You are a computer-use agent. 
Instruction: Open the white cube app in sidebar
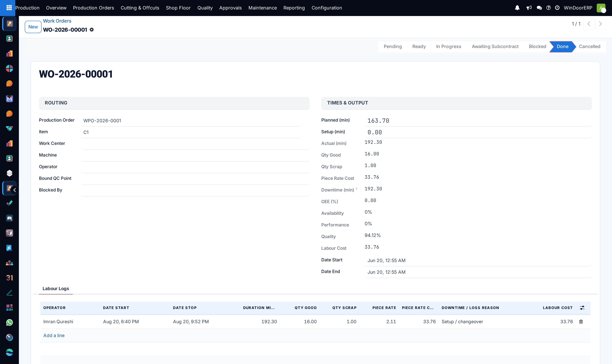tap(9, 173)
